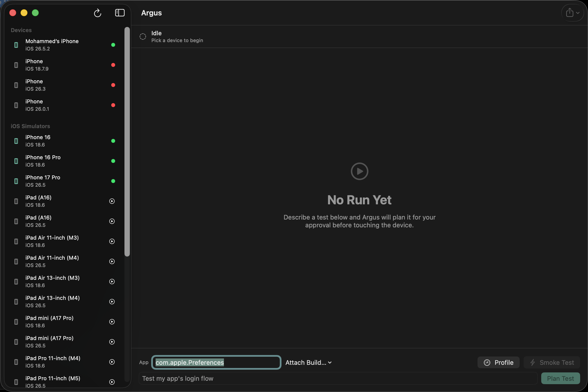Click the 'No Run Yet' heading
This screenshot has width=588, height=392.
point(359,200)
